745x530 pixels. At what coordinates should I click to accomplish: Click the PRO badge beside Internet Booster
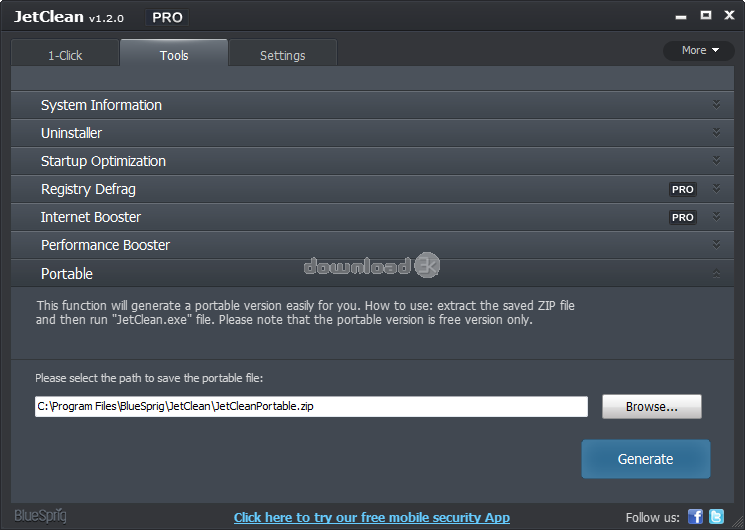(682, 217)
